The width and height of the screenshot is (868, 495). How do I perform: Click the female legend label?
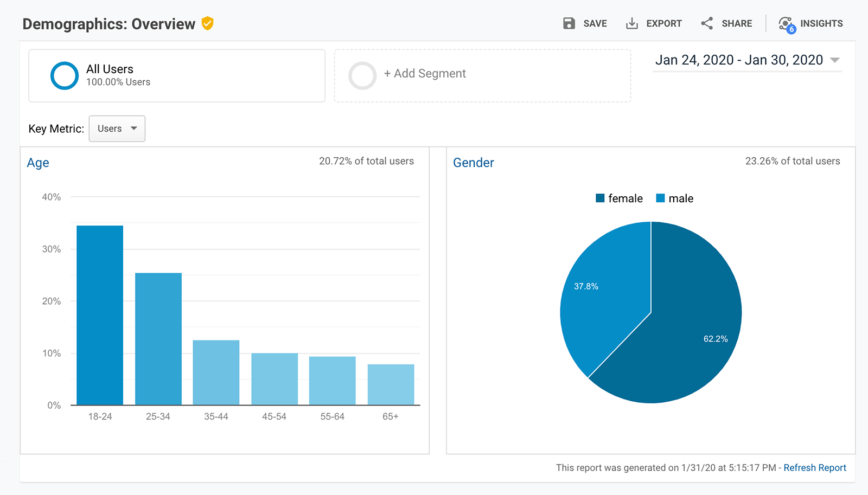626,198
